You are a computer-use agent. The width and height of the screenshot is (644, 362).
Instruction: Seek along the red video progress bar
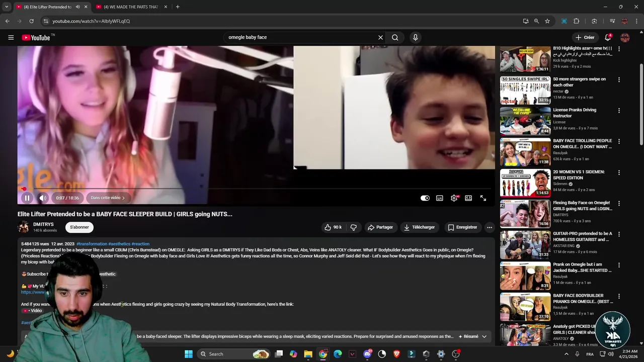[257, 189]
